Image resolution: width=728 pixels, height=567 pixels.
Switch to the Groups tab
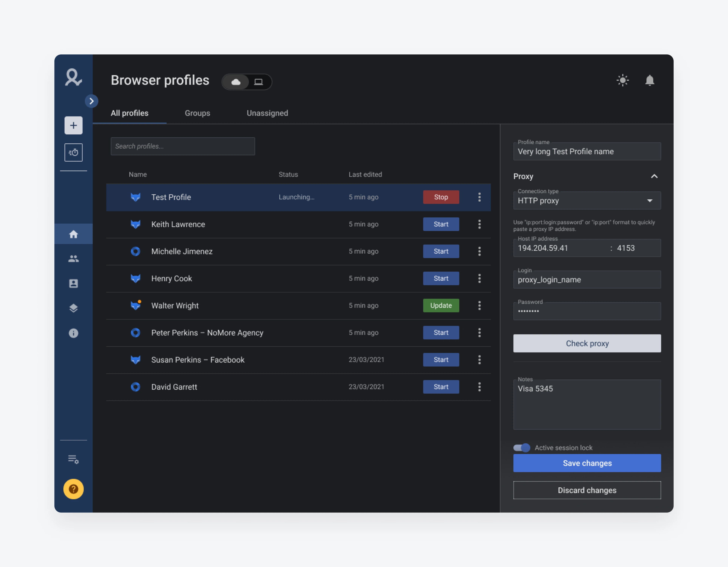click(197, 113)
